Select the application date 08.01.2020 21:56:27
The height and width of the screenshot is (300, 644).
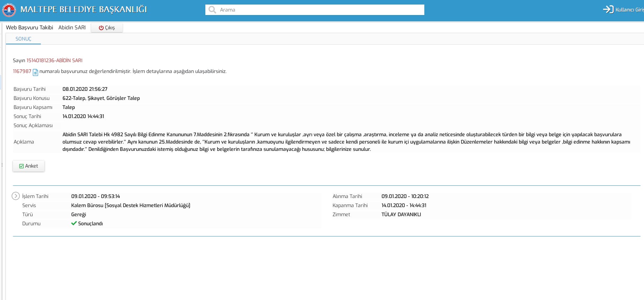click(x=85, y=89)
